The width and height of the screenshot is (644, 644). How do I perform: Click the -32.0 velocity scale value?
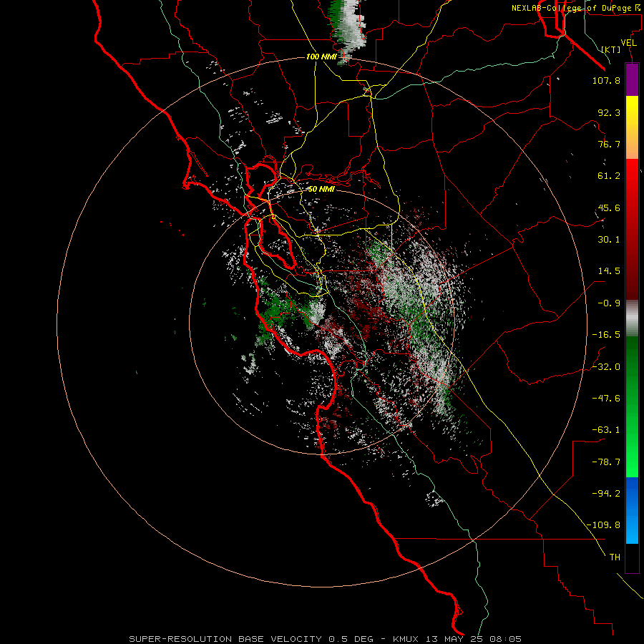point(606,367)
